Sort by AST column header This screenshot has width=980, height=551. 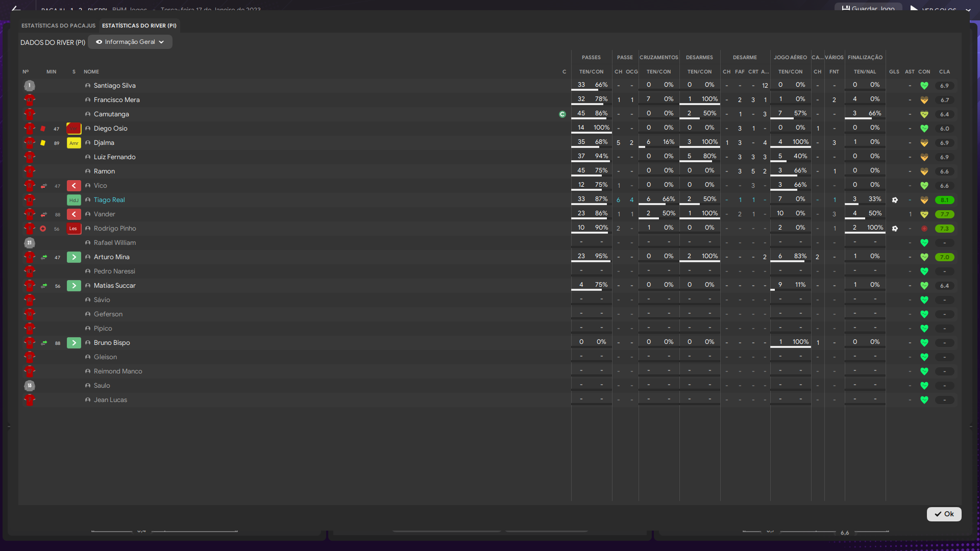point(910,72)
